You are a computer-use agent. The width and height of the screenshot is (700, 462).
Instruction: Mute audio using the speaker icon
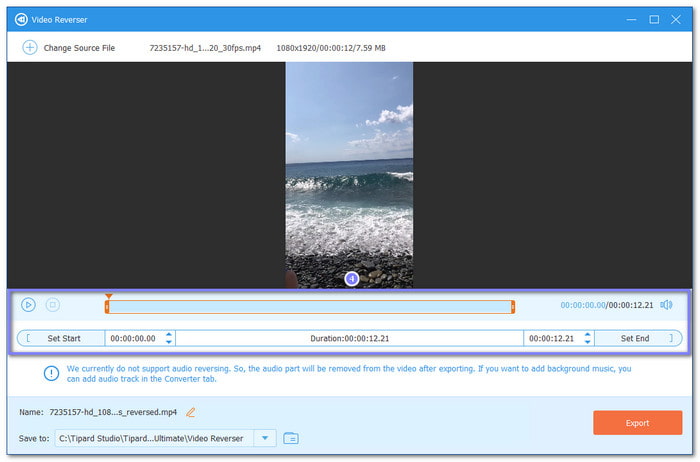(x=667, y=305)
